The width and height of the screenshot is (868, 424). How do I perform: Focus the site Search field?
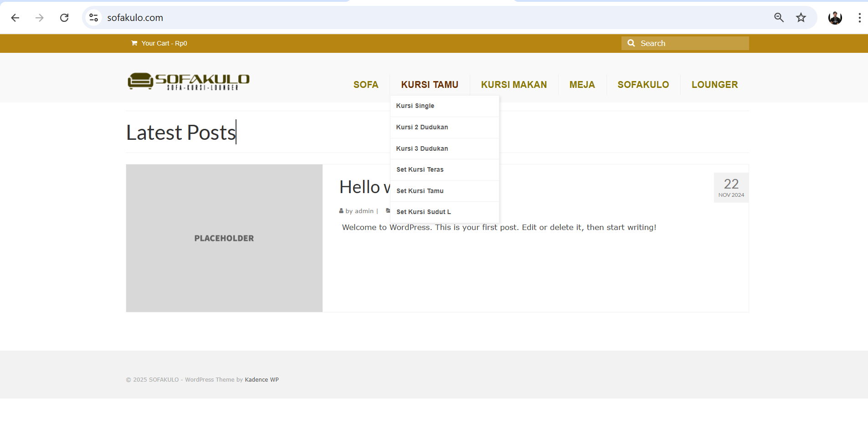pos(685,43)
